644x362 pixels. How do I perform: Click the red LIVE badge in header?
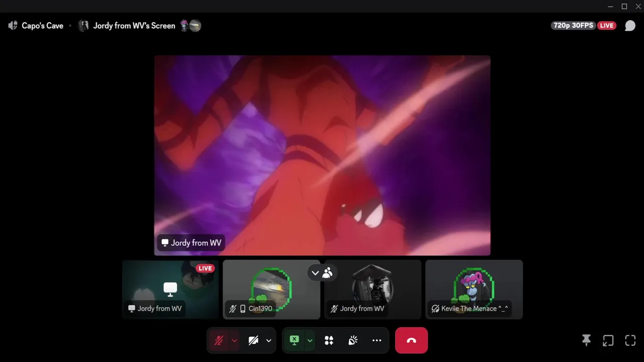pos(607,26)
